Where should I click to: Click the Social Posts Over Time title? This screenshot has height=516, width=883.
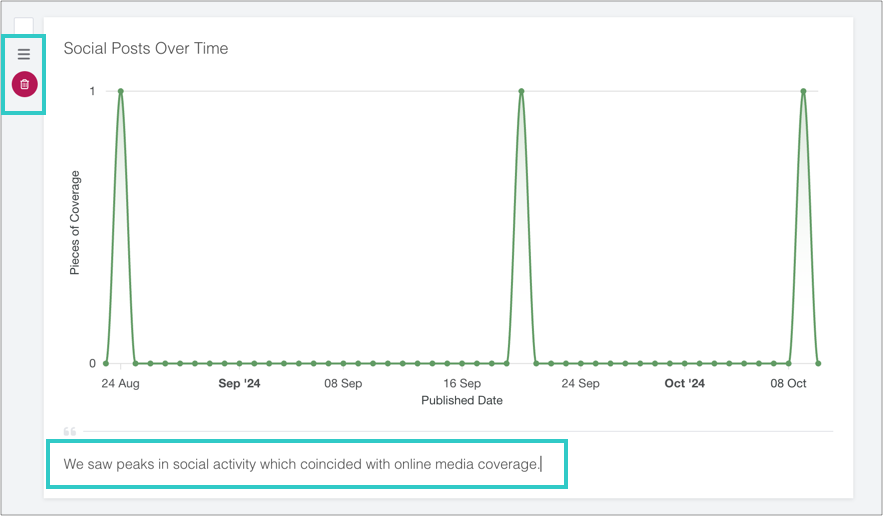tap(146, 48)
